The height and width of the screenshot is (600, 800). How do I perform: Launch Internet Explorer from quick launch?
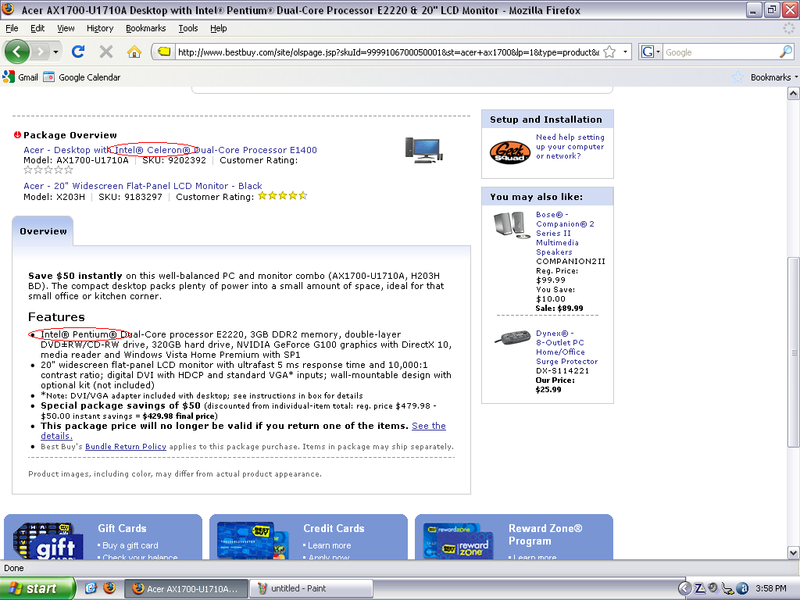coord(91,588)
